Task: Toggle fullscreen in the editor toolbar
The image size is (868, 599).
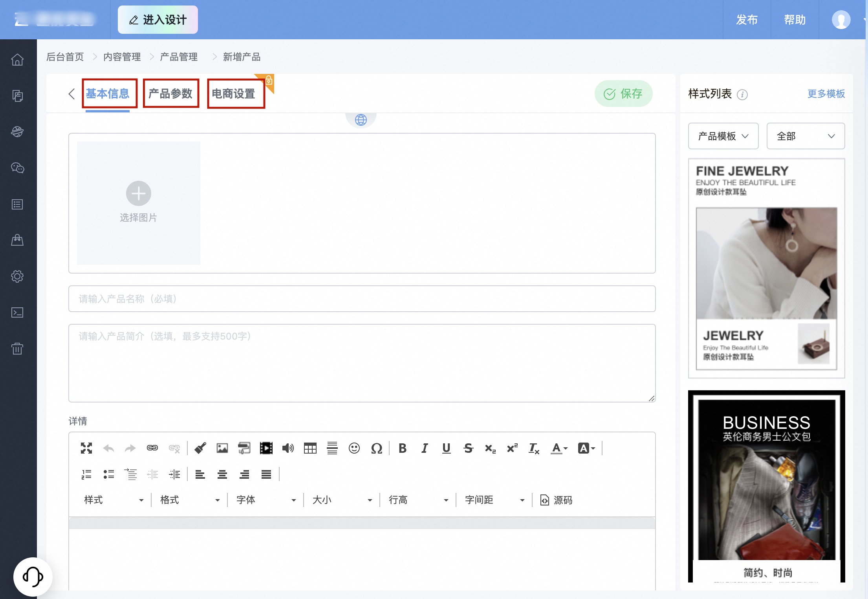Action: coord(86,448)
